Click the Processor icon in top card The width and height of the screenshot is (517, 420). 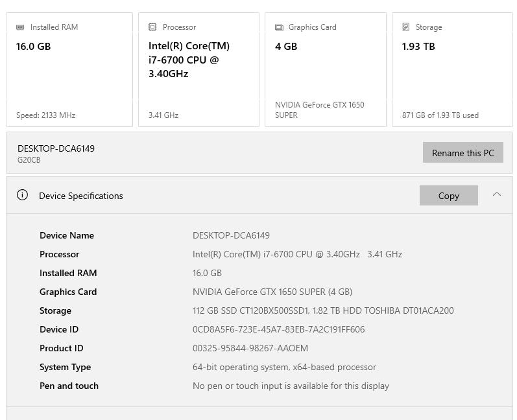click(152, 27)
